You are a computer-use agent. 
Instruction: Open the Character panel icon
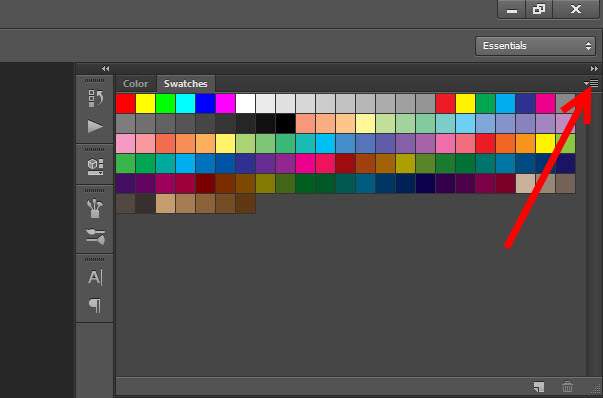point(95,277)
